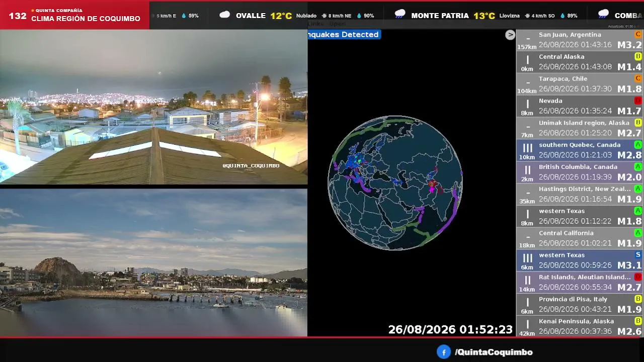Image resolution: width=644 pixels, height=362 pixels.
Task: Click the green A badge on British Columbia
Action: coord(638,167)
